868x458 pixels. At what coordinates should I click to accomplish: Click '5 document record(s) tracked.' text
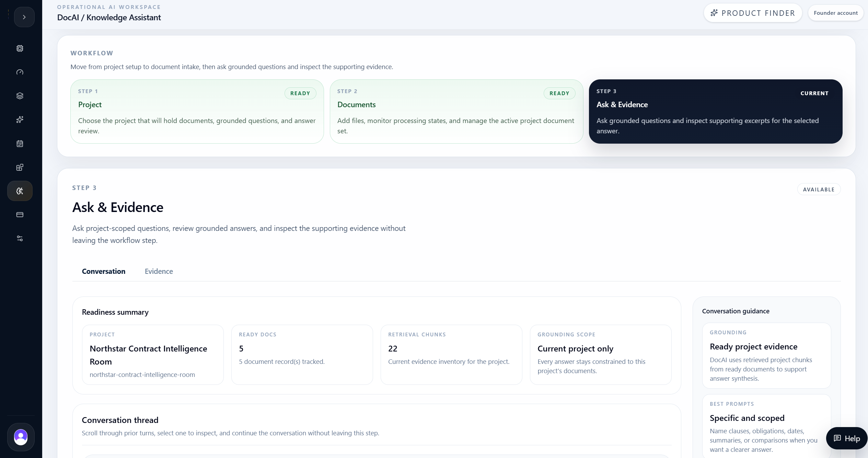(x=282, y=362)
